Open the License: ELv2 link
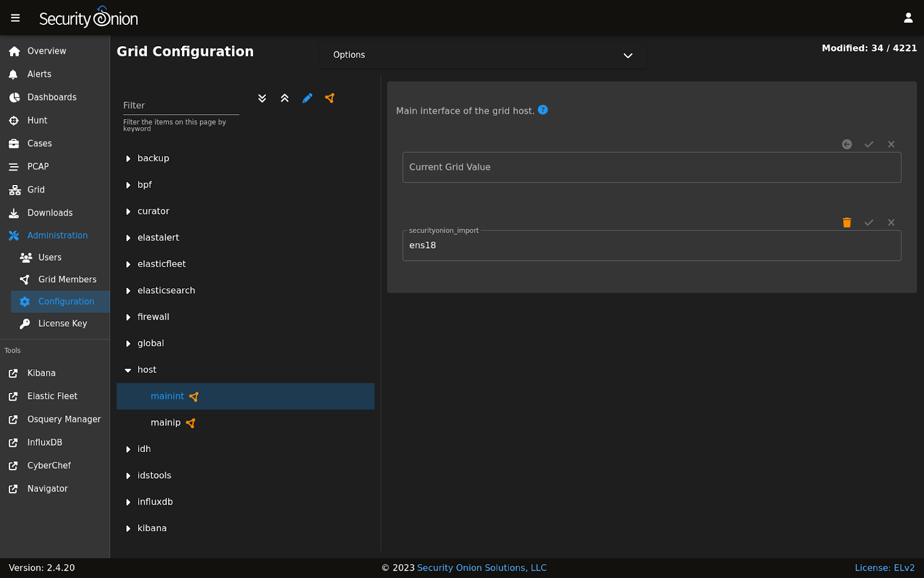The width and height of the screenshot is (924, 578). [885, 568]
